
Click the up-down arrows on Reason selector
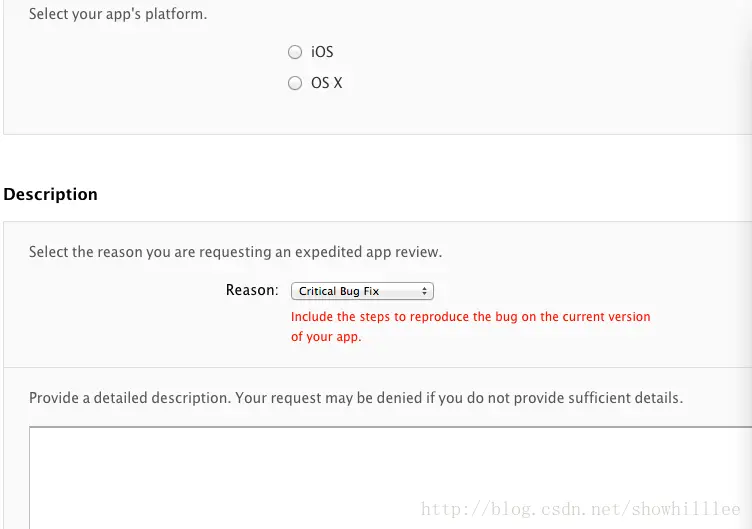point(424,291)
